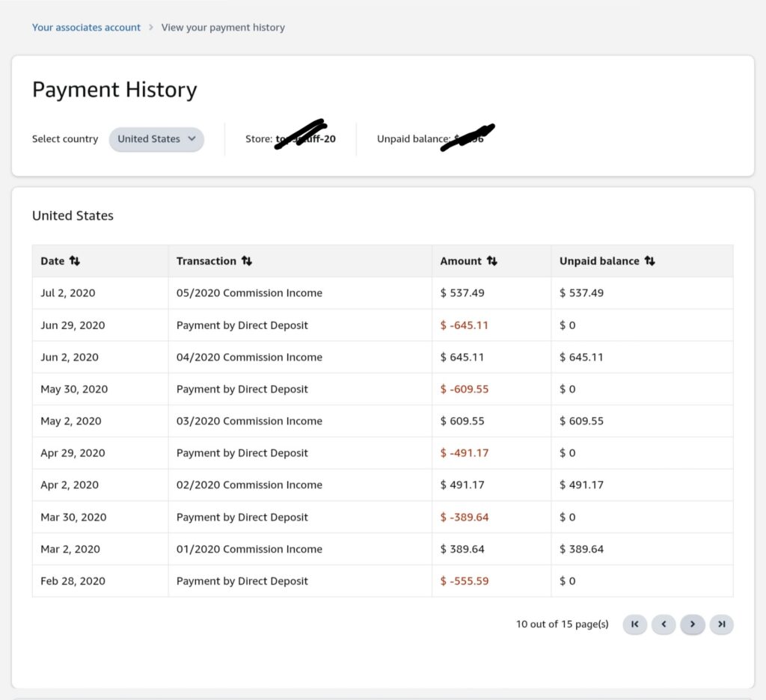Open Your associates account breadcrumb link

(x=86, y=28)
